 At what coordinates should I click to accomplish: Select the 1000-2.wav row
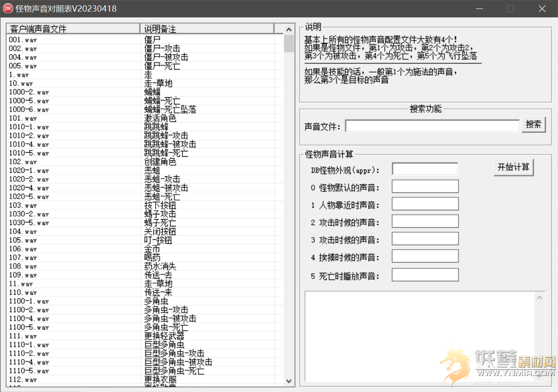(x=145, y=92)
